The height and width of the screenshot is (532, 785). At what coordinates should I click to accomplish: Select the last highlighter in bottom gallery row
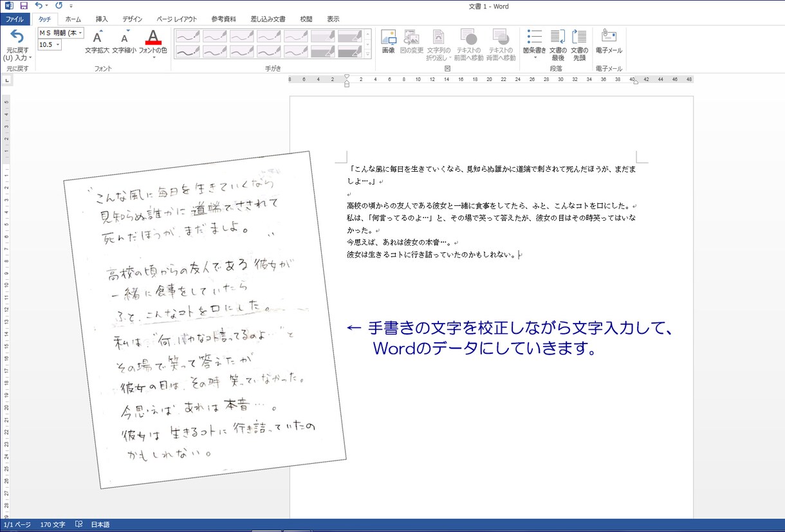pos(350,51)
